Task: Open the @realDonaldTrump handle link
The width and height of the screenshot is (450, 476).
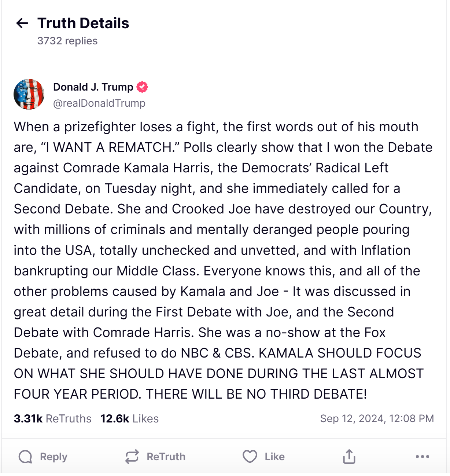Action: click(99, 103)
